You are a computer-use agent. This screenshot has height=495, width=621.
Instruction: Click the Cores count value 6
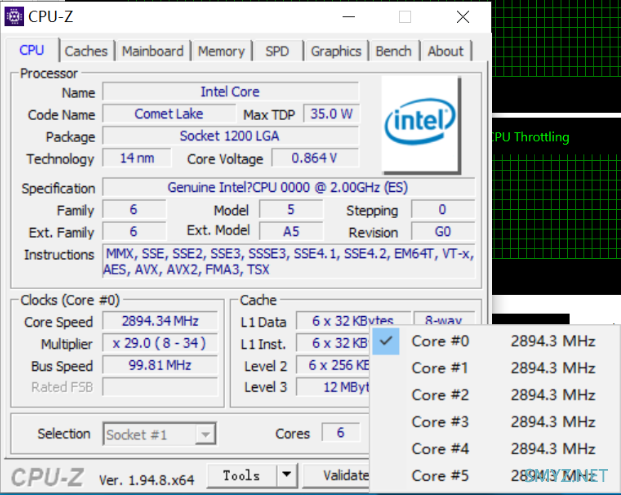341,433
